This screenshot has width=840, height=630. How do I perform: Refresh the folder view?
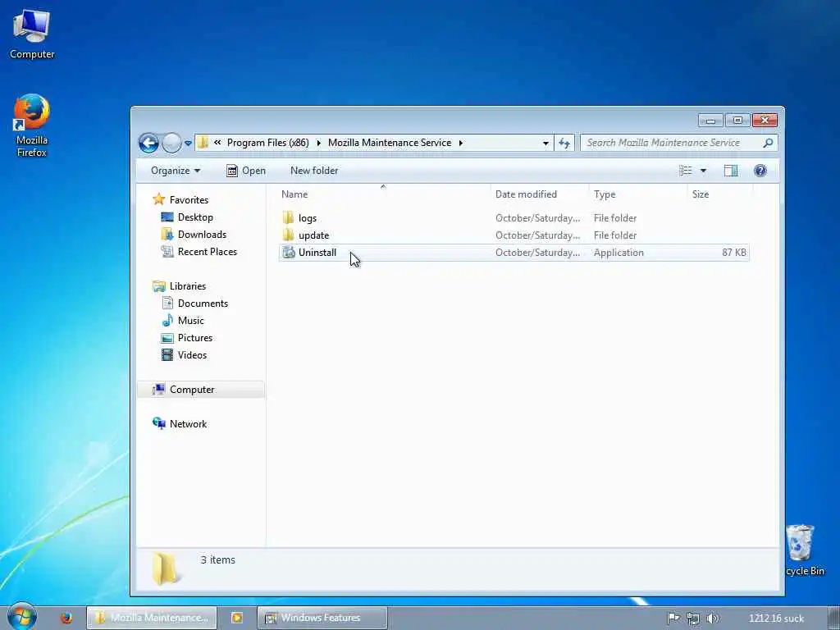(x=564, y=143)
